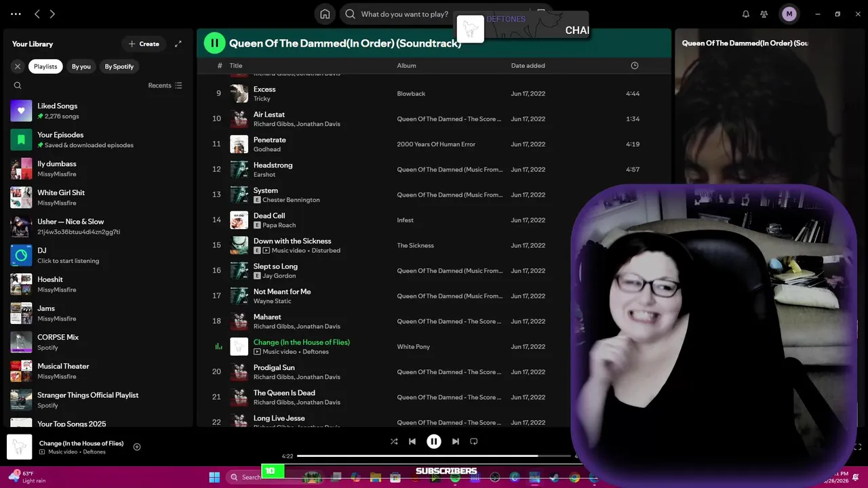Open File Explorer from the taskbar
The height and width of the screenshot is (488, 868).
[x=376, y=477]
